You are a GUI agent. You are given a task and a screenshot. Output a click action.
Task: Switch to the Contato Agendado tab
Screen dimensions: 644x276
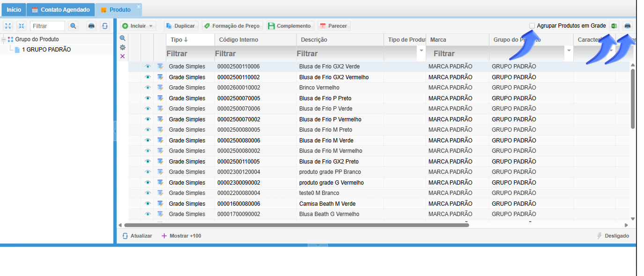click(60, 9)
